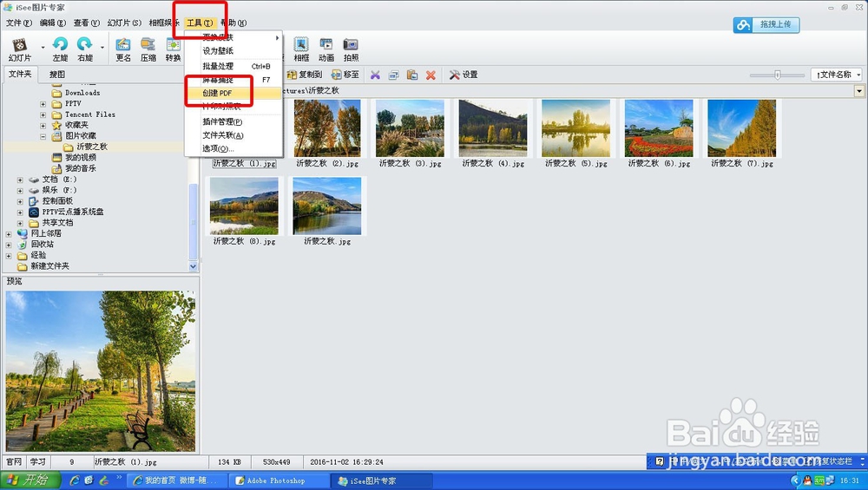The width and height of the screenshot is (868, 490).
Task: Click the 更名 rename tool
Action: [x=123, y=49]
